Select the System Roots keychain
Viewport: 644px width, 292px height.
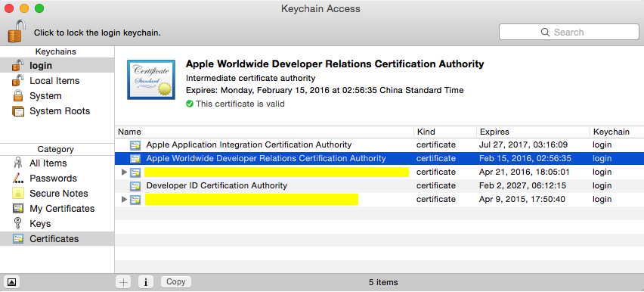coord(57,111)
